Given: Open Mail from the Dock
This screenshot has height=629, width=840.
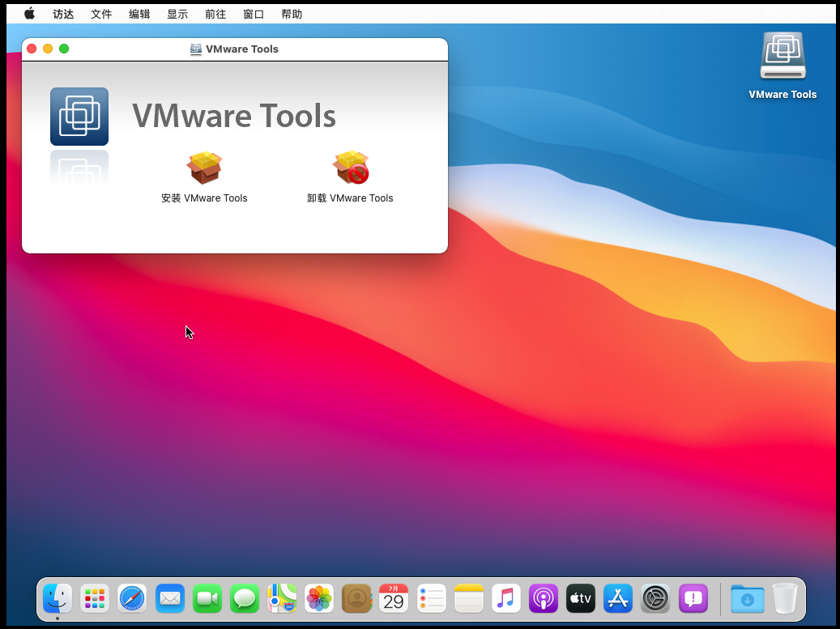Looking at the screenshot, I should point(170,598).
